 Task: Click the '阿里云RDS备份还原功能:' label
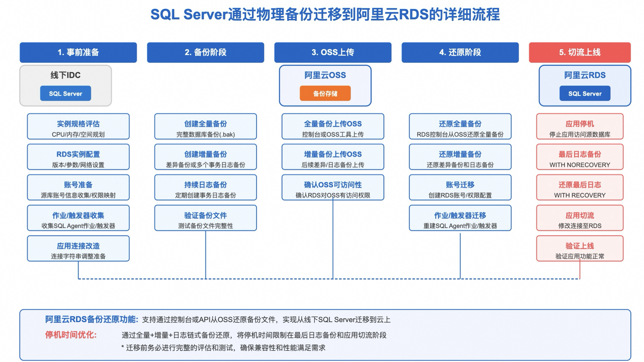pyautogui.click(x=92, y=319)
